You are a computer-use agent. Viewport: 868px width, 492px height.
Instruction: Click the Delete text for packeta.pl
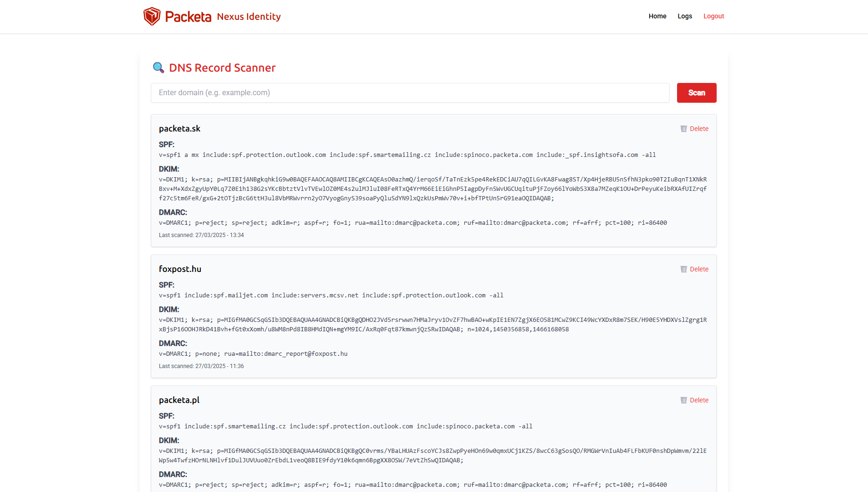pos(699,401)
